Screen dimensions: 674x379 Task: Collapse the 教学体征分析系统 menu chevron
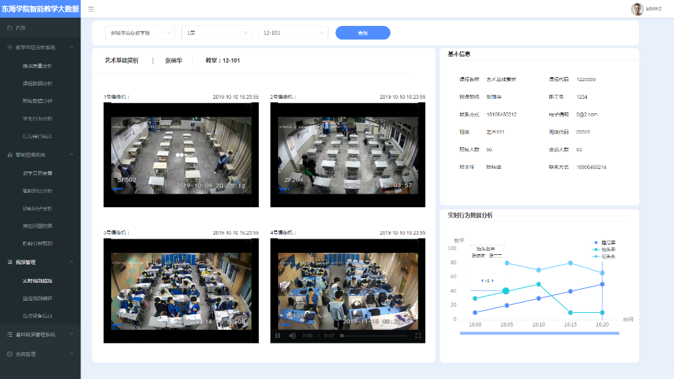tap(71, 47)
